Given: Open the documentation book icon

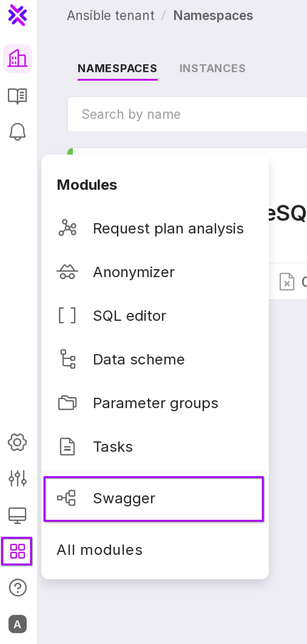Looking at the screenshot, I should [x=18, y=96].
